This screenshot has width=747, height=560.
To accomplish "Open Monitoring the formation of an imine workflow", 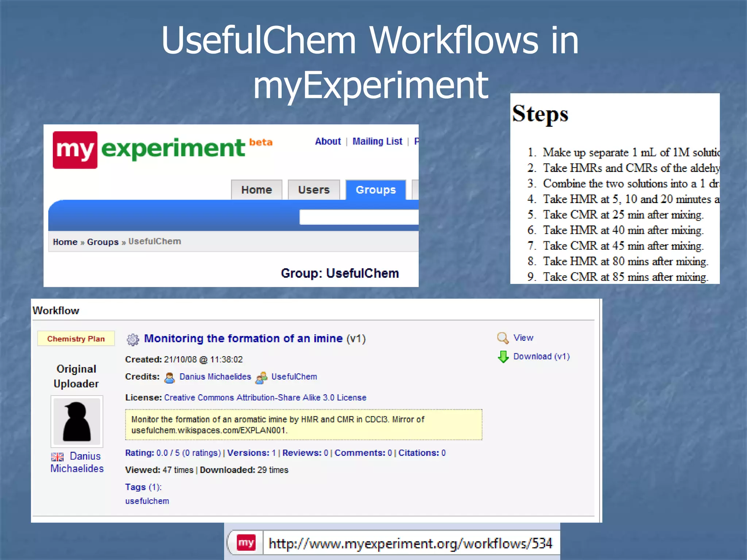I will [x=243, y=339].
